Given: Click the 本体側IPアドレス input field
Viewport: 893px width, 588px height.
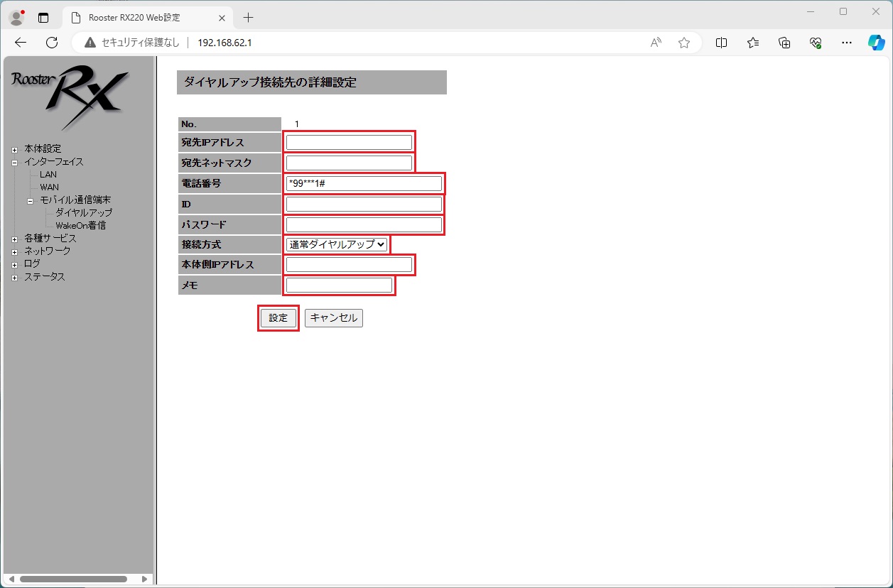Looking at the screenshot, I should (349, 265).
